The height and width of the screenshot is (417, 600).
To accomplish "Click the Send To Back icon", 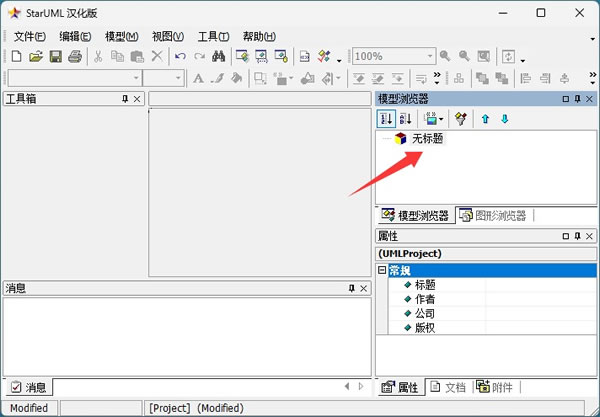I will [502, 79].
